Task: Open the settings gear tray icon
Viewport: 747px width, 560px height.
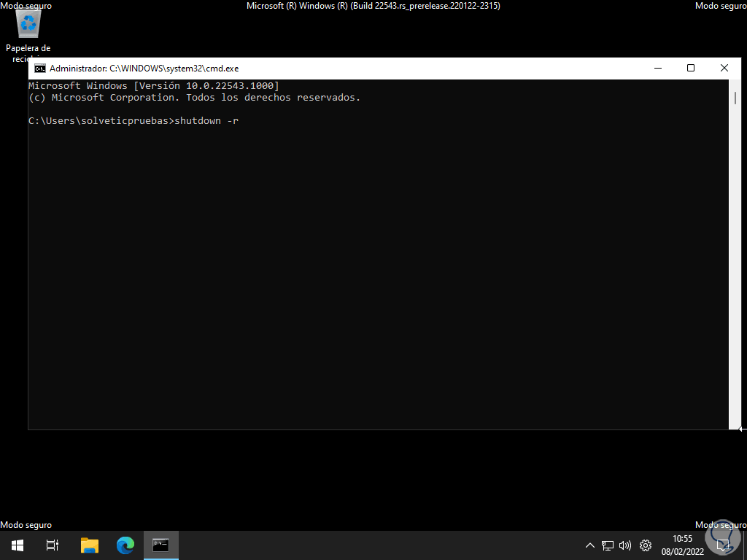Action: click(646, 545)
